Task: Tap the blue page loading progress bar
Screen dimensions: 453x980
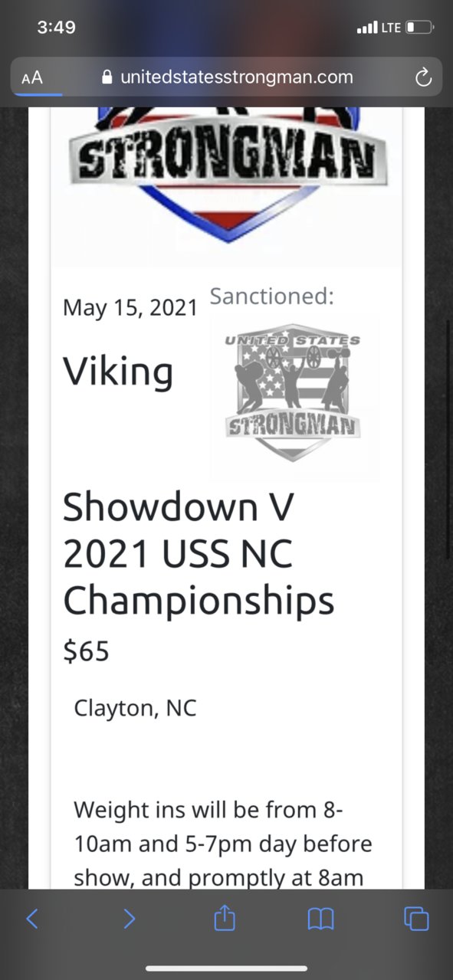Action: pyautogui.click(x=38, y=95)
